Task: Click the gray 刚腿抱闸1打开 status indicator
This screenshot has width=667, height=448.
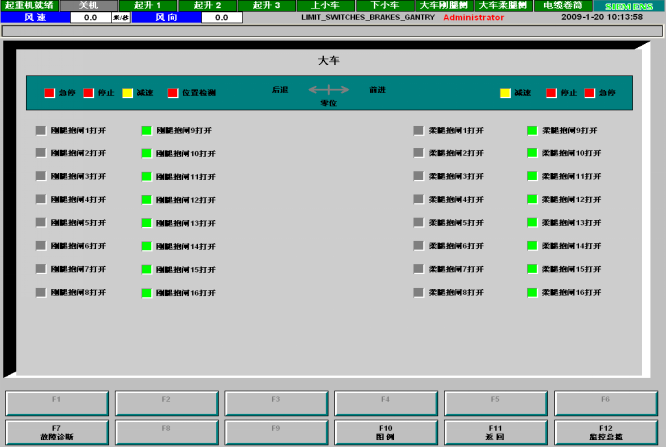Action: [40, 130]
